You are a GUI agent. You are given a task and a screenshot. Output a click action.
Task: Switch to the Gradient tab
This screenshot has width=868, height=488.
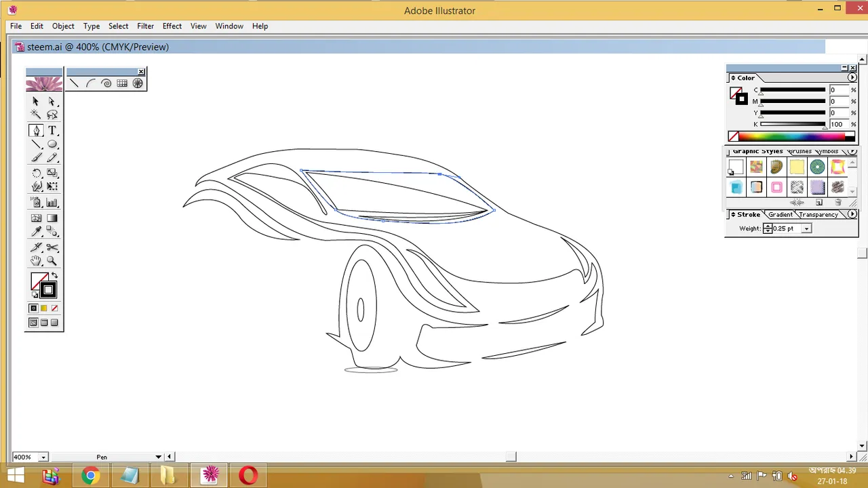click(780, 214)
